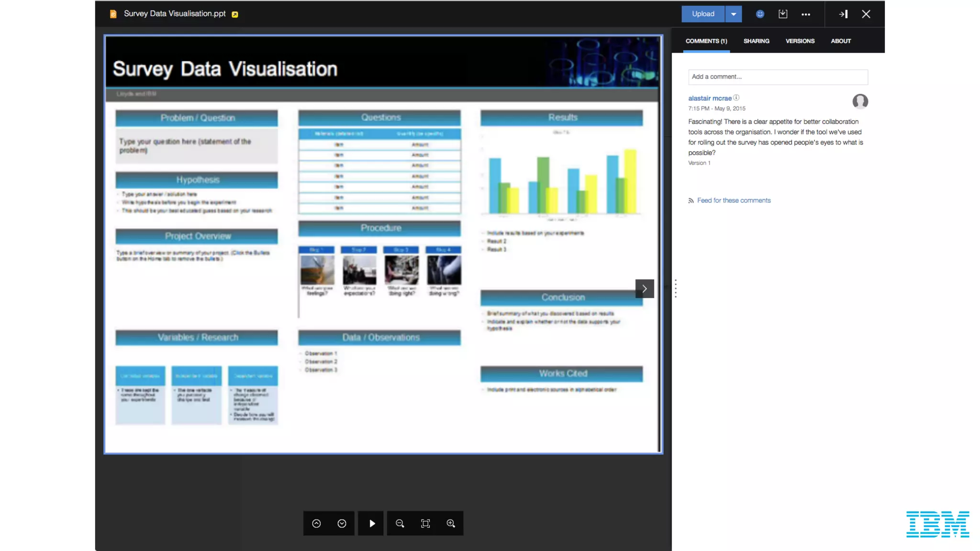The width and height of the screenshot is (980, 551).
Task: Click the Upload button
Action: pyautogui.click(x=703, y=14)
